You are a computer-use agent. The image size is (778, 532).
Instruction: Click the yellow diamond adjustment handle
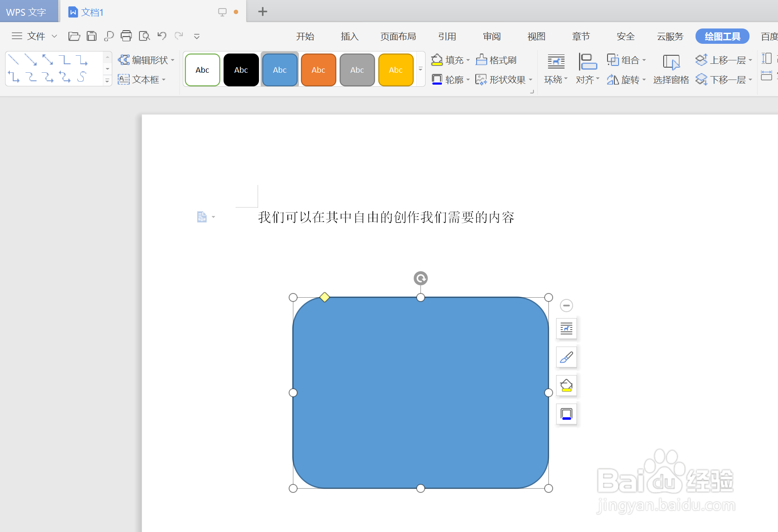tap(325, 297)
